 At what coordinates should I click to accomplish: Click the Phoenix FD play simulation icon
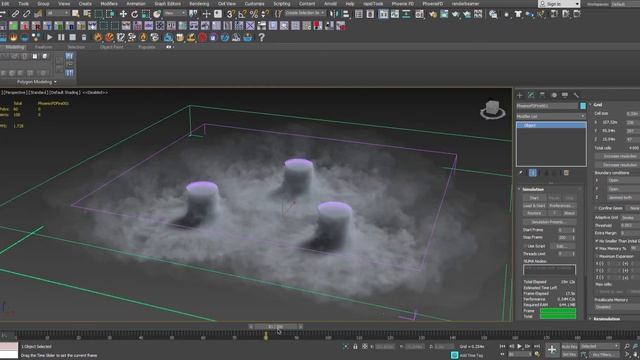49,38
